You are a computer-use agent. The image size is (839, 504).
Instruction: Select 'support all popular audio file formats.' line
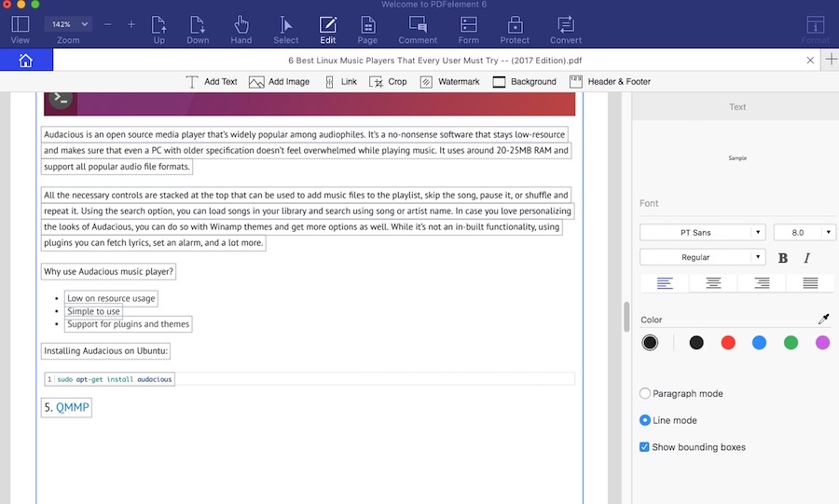click(x=117, y=166)
